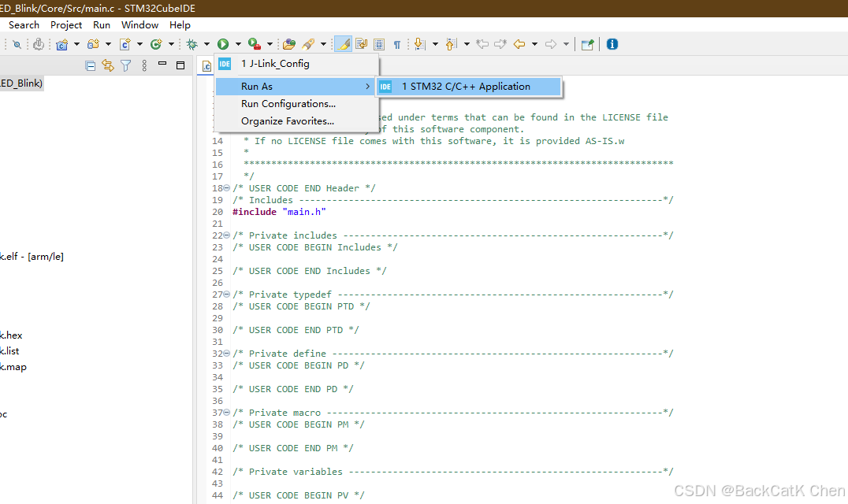Screen dimensions: 848x504
Task: Choose Run Configurations... menu entry
Action: pyautogui.click(x=296, y=104)
